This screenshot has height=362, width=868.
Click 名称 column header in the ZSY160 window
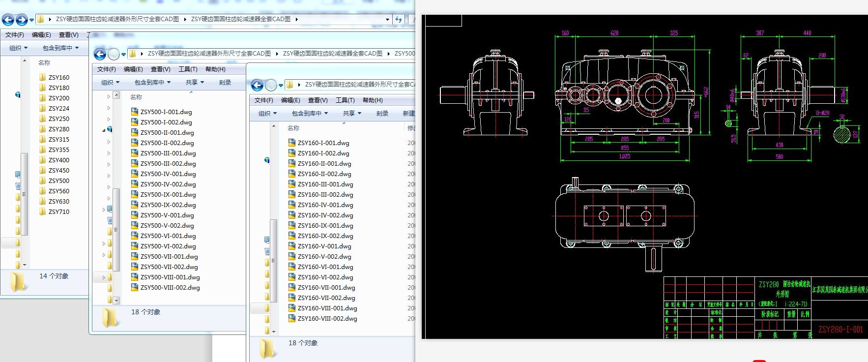coord(293,128)
